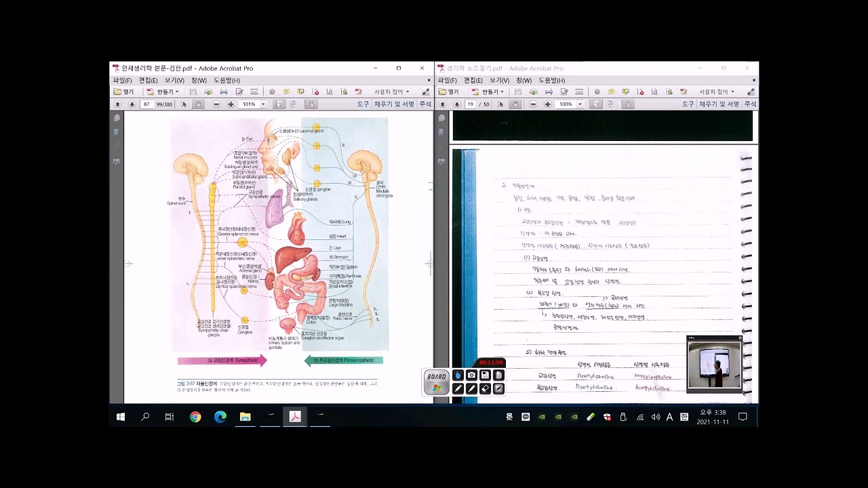Open the 주석 pane in right Acrobat window

[750, 104]
